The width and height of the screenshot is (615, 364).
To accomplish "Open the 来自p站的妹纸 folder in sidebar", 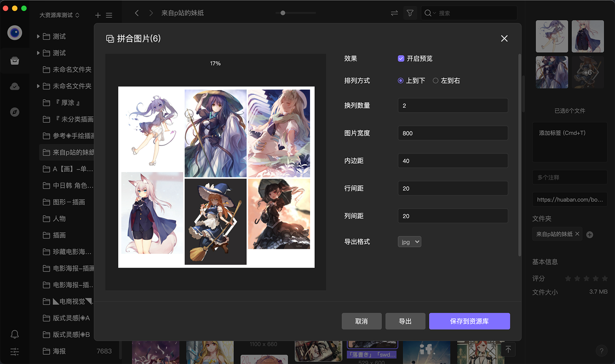I will click(x=67, y=152).
